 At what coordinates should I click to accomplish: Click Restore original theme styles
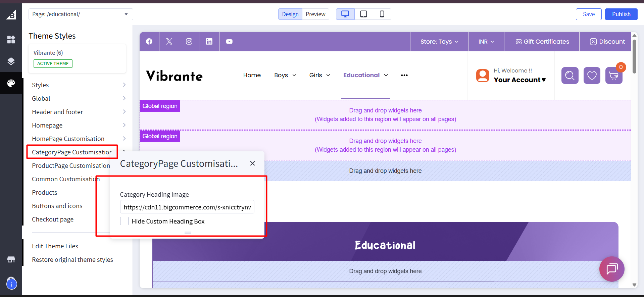click(72, 259)
